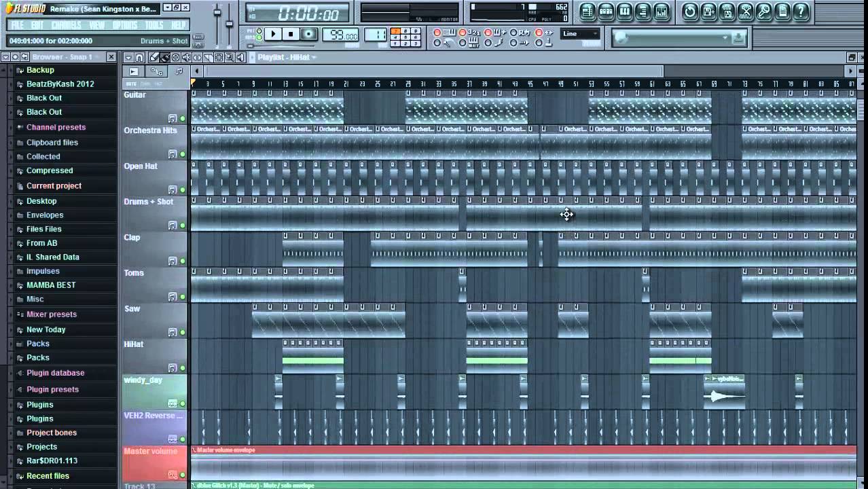This screenshot has height=489, width=868.
Task: Toggle the step editing mode option
Action: [494, 43]
